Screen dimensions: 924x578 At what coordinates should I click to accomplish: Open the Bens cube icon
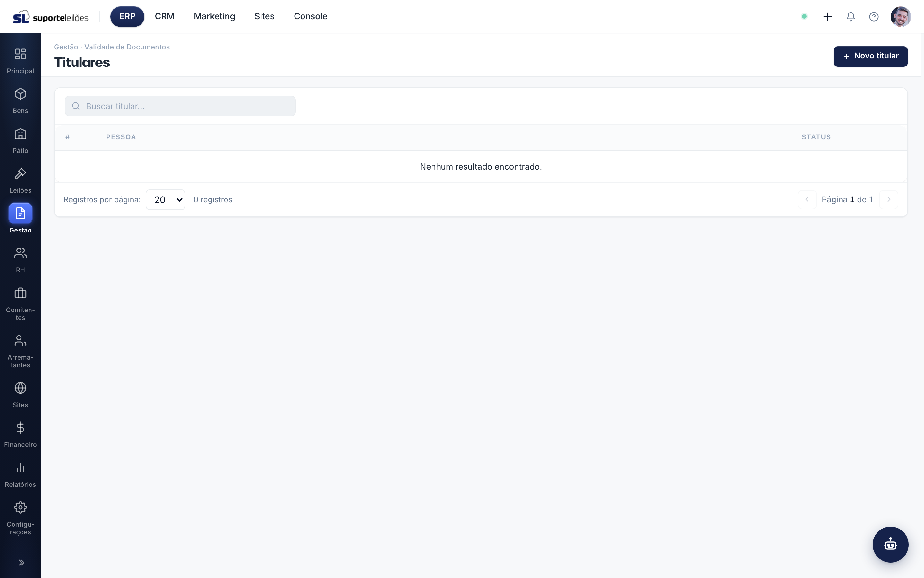20,94
